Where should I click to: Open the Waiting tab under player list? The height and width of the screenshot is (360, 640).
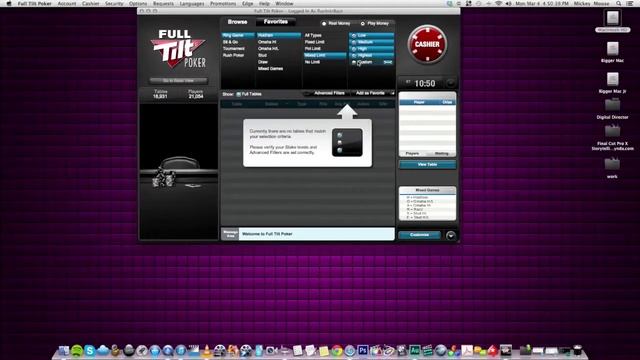[x=442, y=153]
